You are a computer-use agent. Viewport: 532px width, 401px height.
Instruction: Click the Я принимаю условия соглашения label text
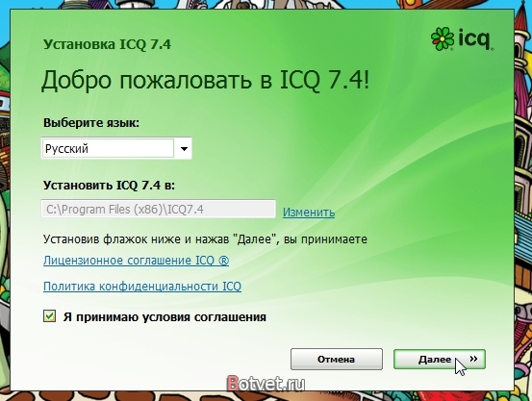(165, 317)
